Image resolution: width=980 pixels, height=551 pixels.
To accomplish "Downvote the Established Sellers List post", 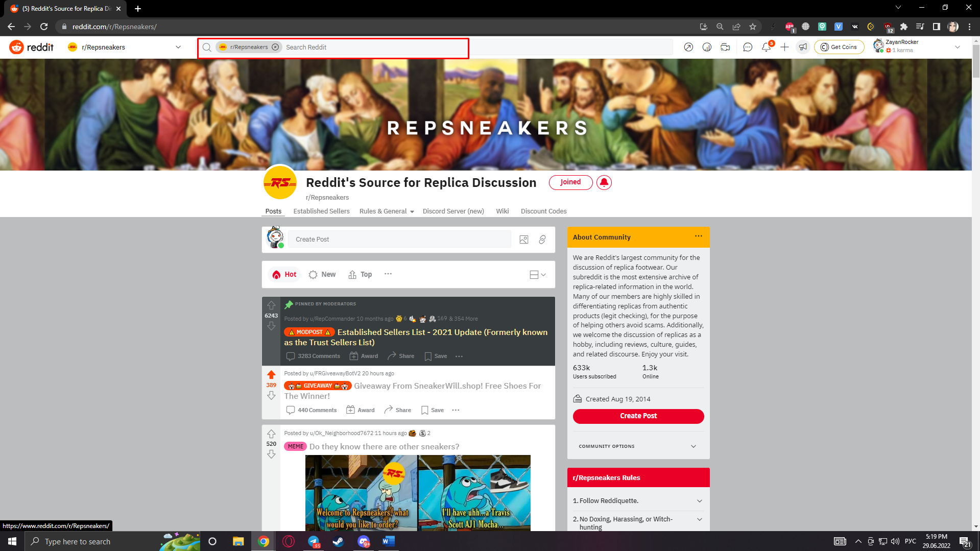I will [x=271, y=326].
